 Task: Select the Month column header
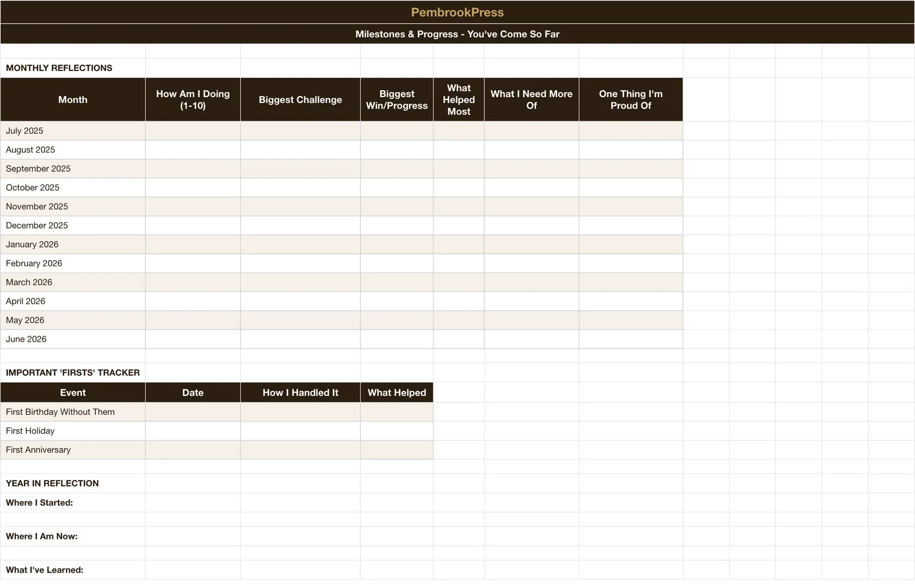pyautogui.click(x=73, y=99)
